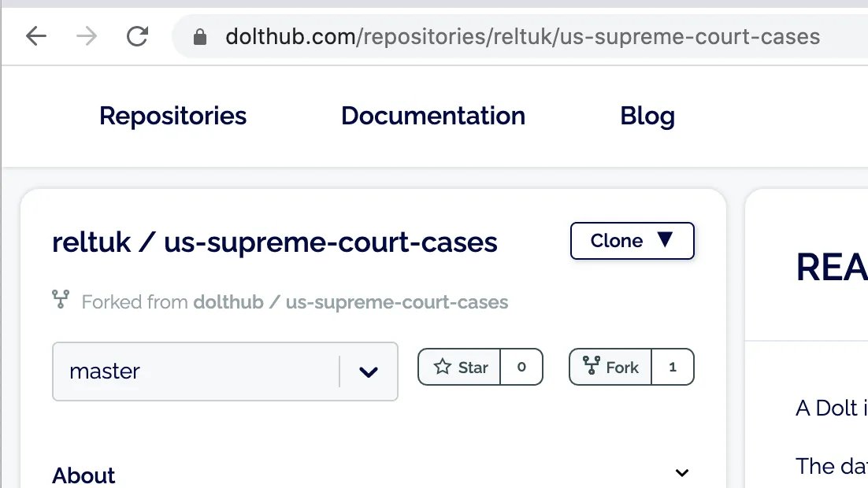Click the fork icon beside 'Forked from'
The width and height of the screenshot is (868, 488).
click(x=61, y=300)
